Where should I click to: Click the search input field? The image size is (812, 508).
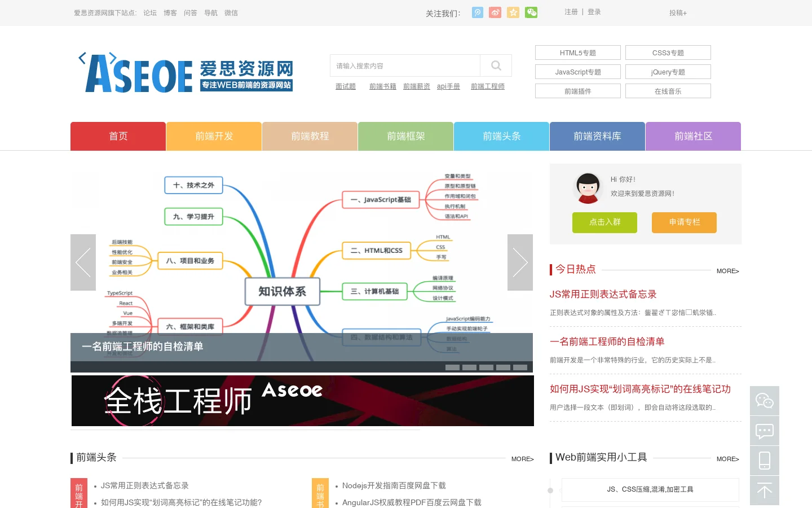405,65
